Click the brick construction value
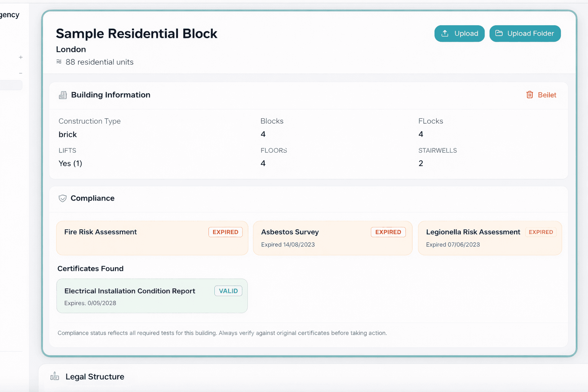 68,134
